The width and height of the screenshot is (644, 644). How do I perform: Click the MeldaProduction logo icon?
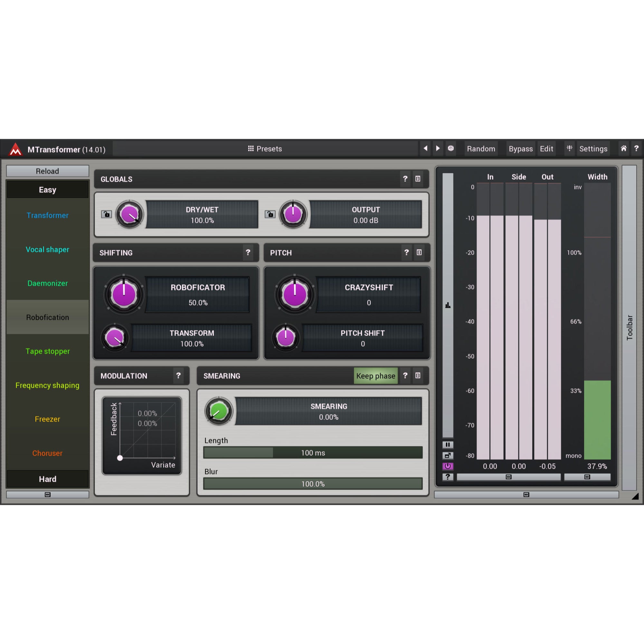[x=15, y=149]
